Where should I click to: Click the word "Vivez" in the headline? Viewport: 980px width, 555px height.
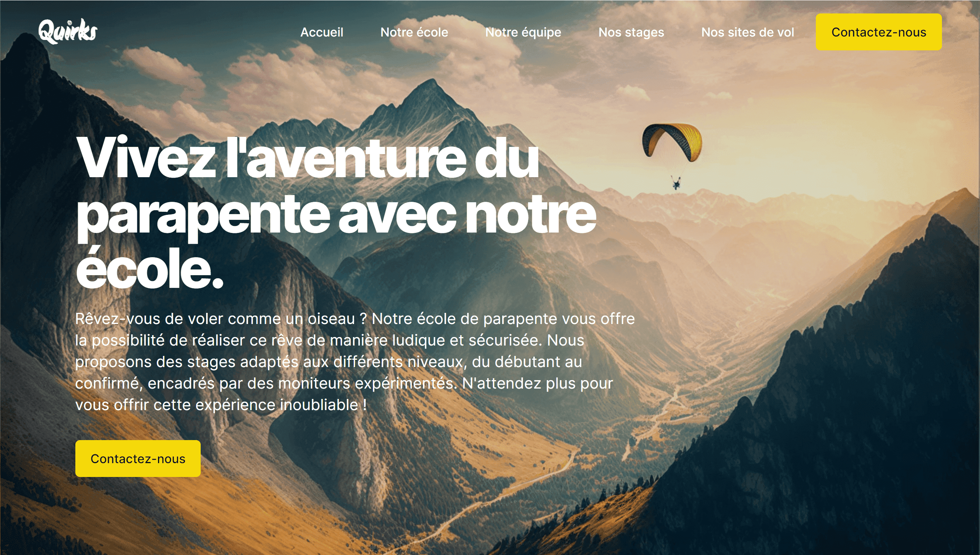pyautogui.click(x=146, y=158)
